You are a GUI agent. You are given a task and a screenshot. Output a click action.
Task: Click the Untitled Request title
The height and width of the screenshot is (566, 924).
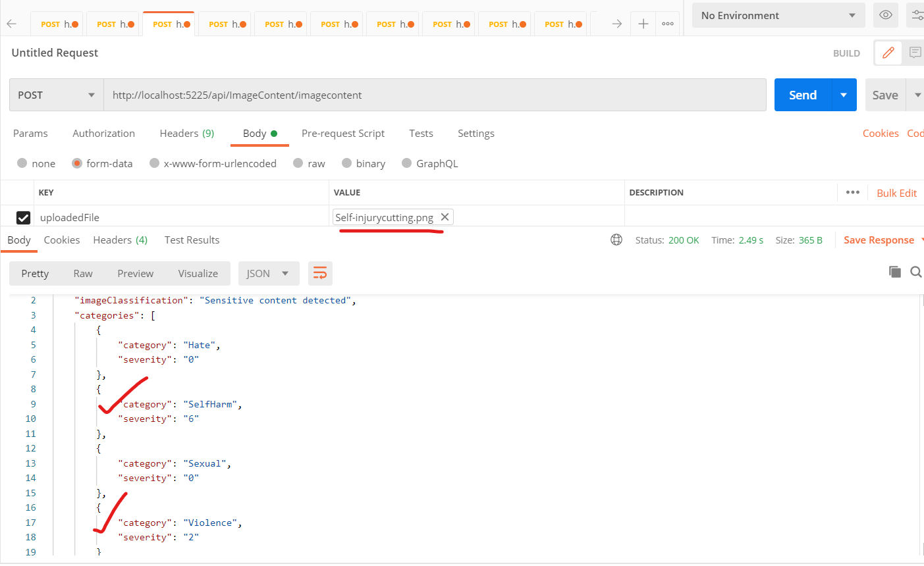[x=55, y=53]
